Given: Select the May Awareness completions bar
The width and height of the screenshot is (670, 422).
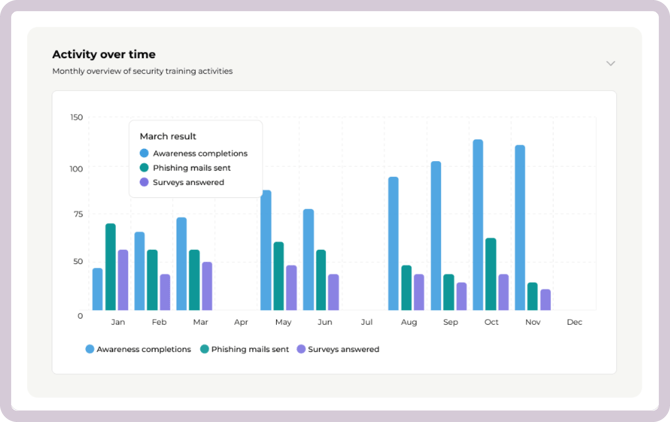Looking at the screenshot, I should [266, 250].
